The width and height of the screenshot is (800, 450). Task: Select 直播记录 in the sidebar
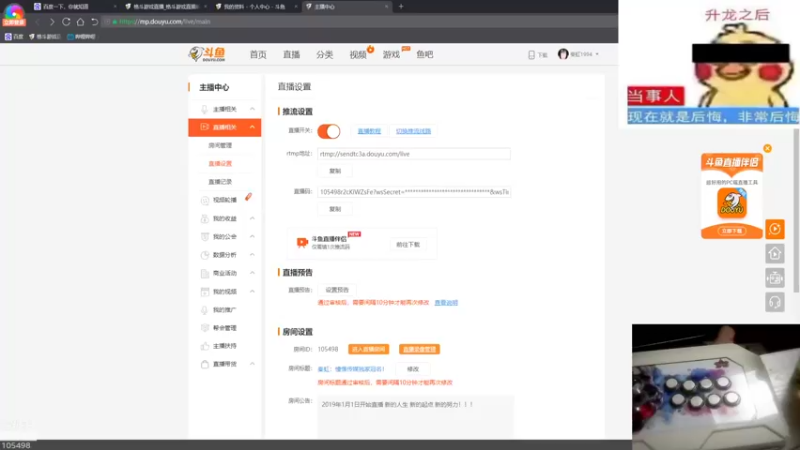point(220,182)
